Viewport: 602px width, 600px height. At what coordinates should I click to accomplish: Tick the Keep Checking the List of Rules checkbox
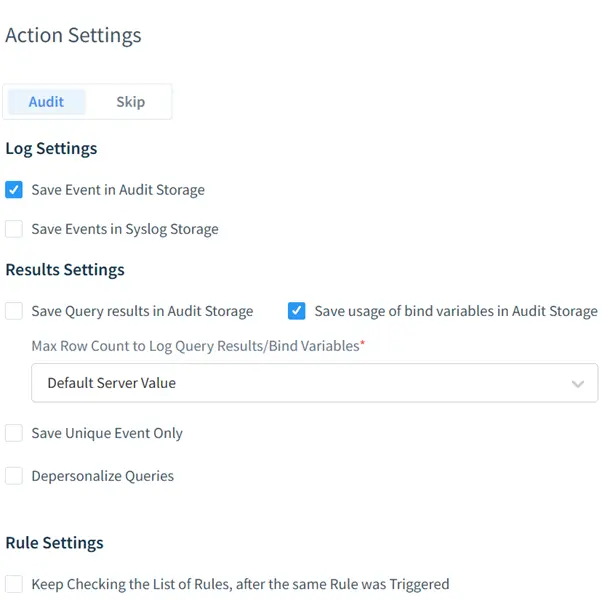(14, 584)
